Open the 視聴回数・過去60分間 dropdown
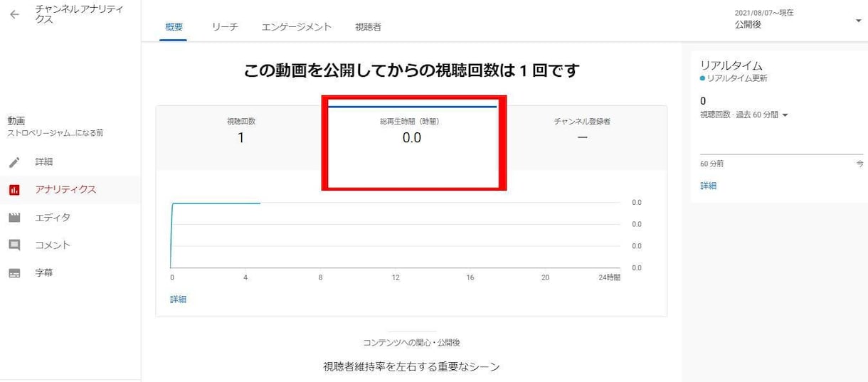The width and height of the screenshot is (868, 382). pyautogui.click(x=744, y=115)
